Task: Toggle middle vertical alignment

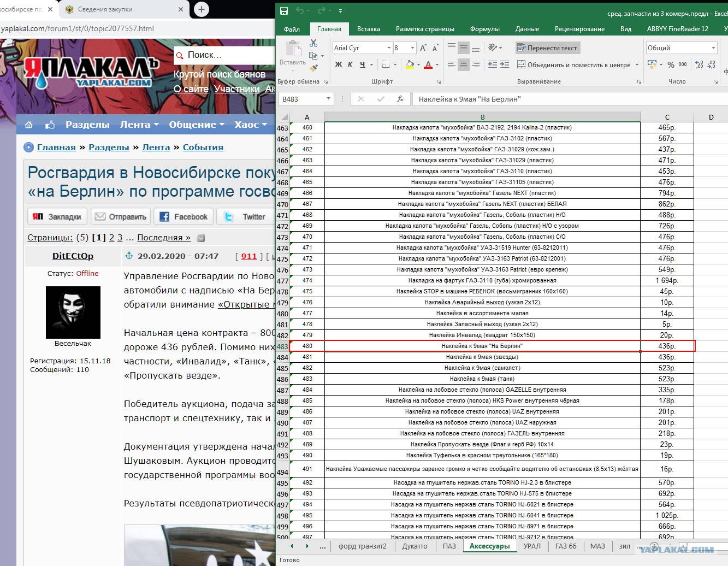Action: click(x=463, y=48)
